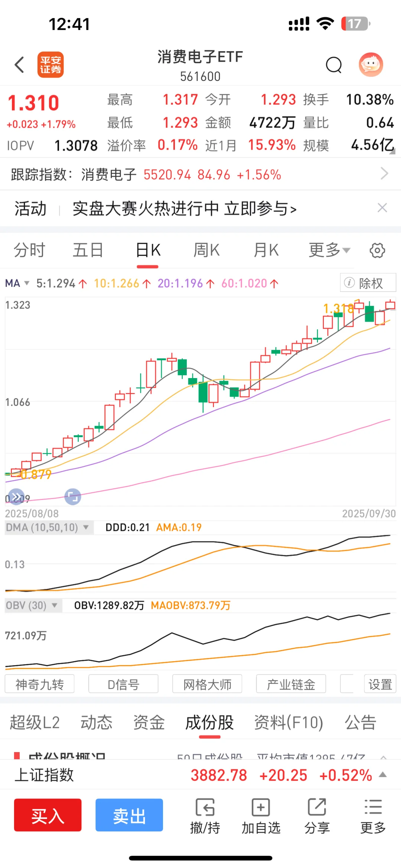Image resolution: width=401 pixels, height=868 pixels.
Task: Tap the OBV:1289.82万 indicator label
Action: pos(109,605)
